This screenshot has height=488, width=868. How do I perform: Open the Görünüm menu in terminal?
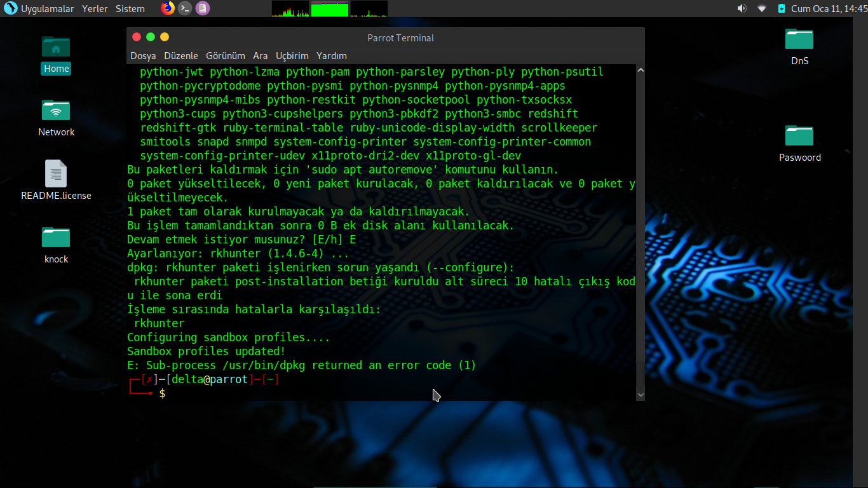[226, 56]
